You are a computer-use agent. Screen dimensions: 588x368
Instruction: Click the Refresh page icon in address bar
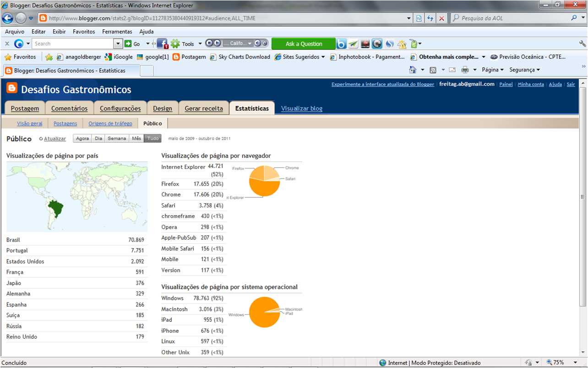430,18
